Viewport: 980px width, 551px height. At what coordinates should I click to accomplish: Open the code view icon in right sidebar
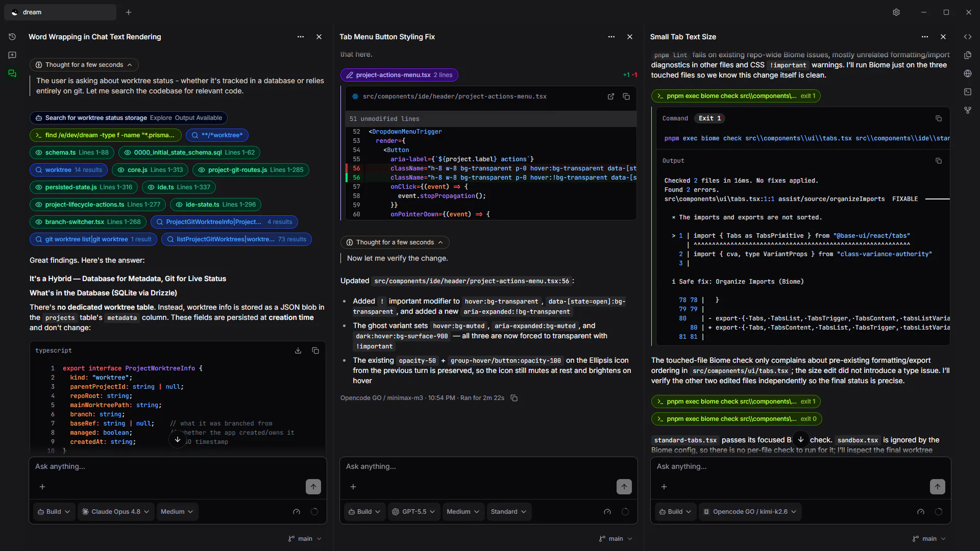(968, 37)
